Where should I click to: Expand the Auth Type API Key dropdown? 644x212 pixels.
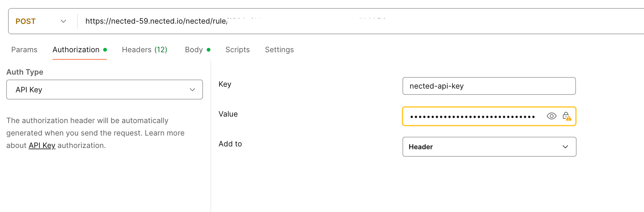tap(104, 90)
